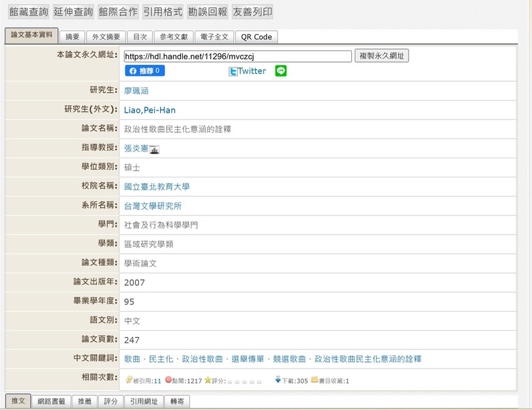Image resolution: width=532 pixels, height=410 pixels.
Task: Click the language value 中文
Action: pyautogui.click(x=132, y=321)
